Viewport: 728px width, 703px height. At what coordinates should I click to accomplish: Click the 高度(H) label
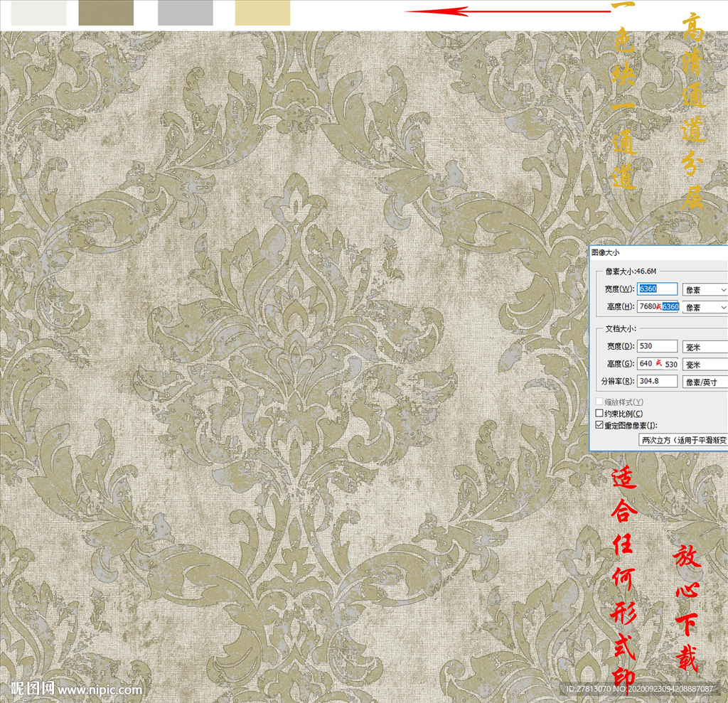pos(620,306)
